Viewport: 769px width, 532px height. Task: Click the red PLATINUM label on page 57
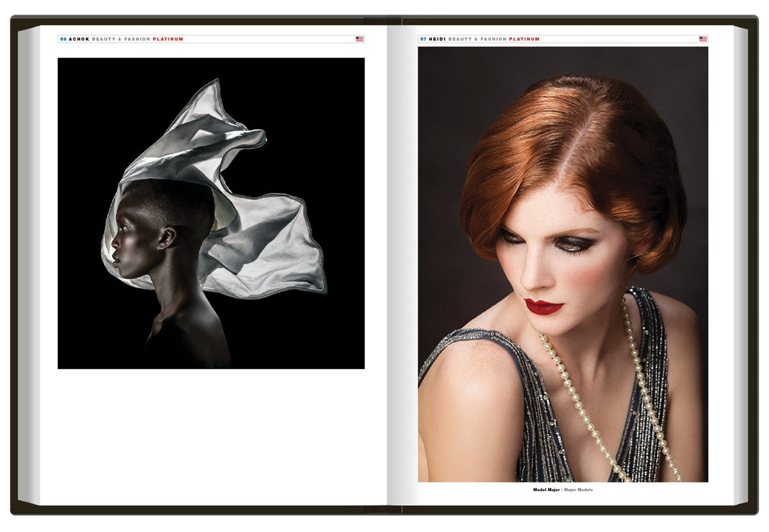pos(524,39)
